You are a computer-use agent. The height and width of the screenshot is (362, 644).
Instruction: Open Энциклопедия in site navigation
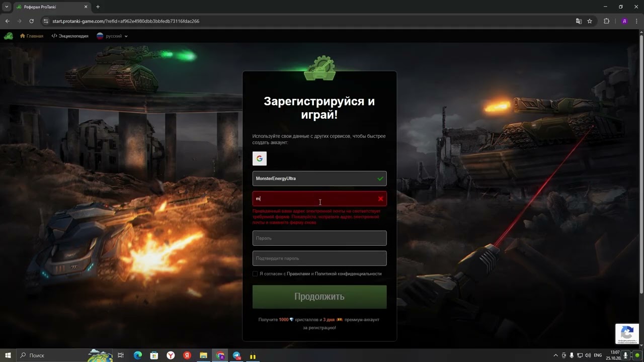pyautogui.click(x=70, y=36)
